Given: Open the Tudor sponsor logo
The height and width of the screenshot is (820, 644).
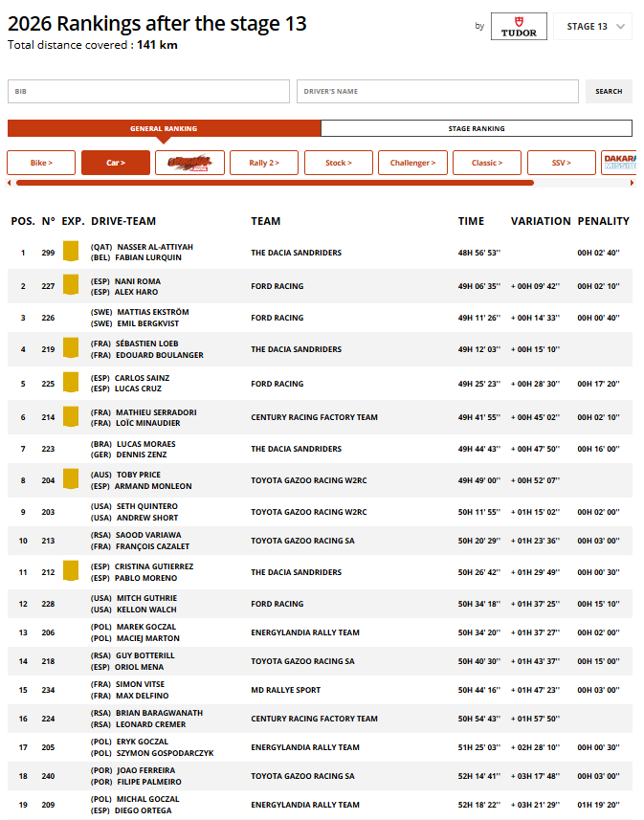Looking at the screenshot, I should 519,27.
